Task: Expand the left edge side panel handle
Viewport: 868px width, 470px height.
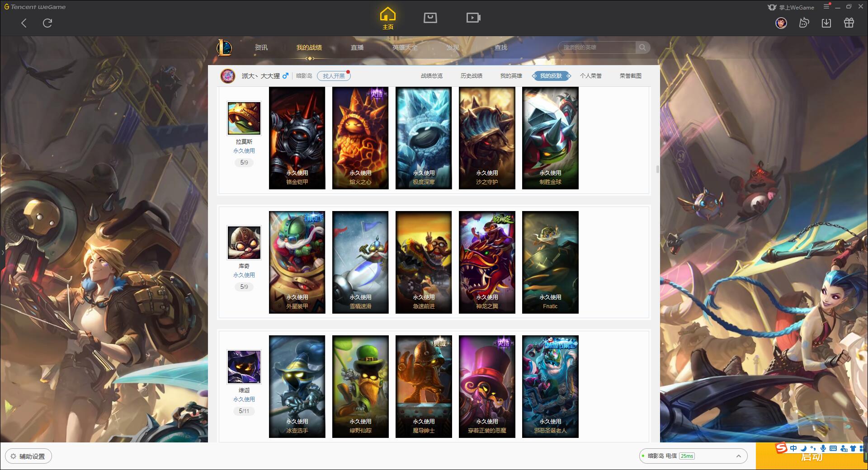Action: tap(2, 252)
